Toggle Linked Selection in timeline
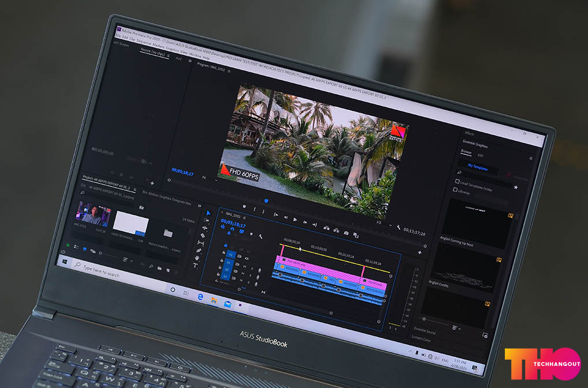 point(241,232)
